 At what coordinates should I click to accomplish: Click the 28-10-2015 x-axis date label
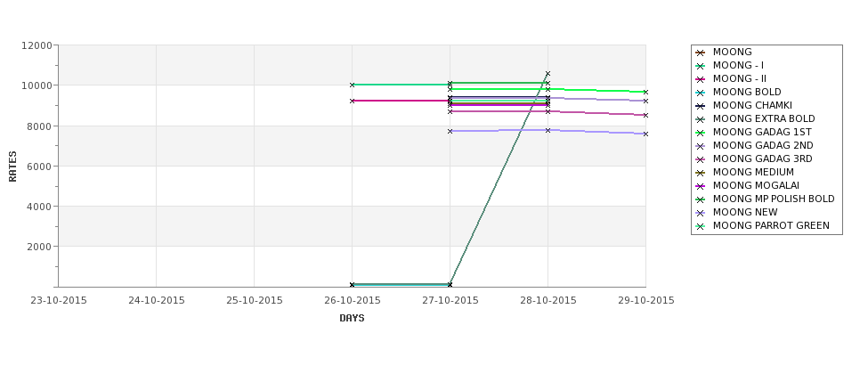548,301
